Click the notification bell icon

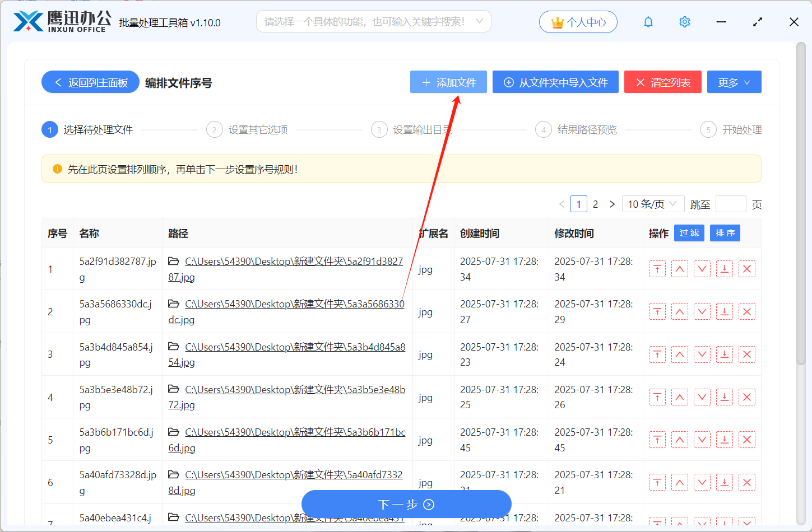point(648,22)
